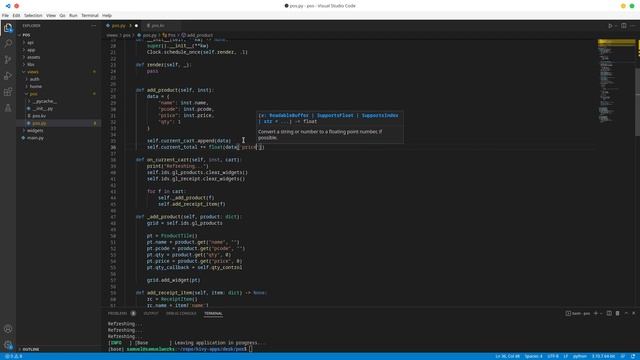640x360 pixels.
Task: Run Python file using play button
Action: (x=610, y=26)
